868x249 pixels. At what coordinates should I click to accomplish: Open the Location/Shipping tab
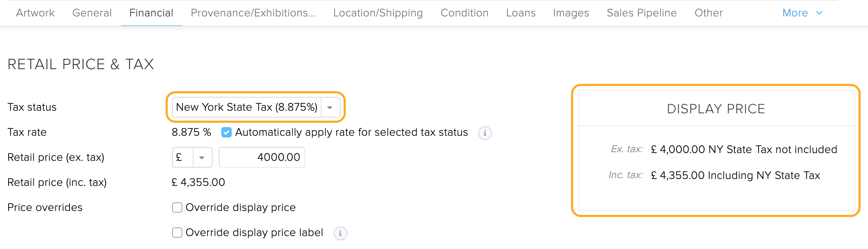click(378, 13)
